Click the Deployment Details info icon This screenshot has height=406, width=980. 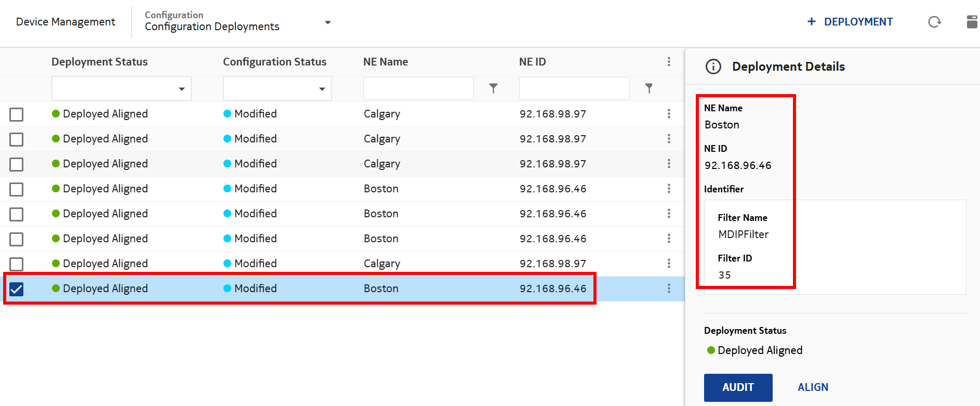pyautogui.click(x=713, y=67)
